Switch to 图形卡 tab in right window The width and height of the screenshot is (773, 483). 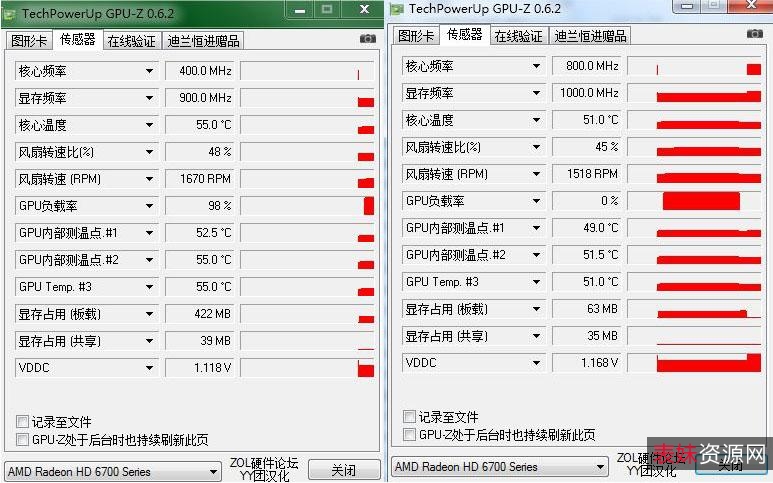click(416, 36)
